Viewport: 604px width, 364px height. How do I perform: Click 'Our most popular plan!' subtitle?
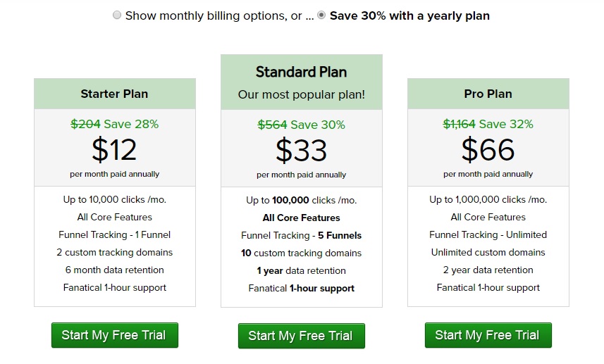pyautogui.click(x=301, y=94)
